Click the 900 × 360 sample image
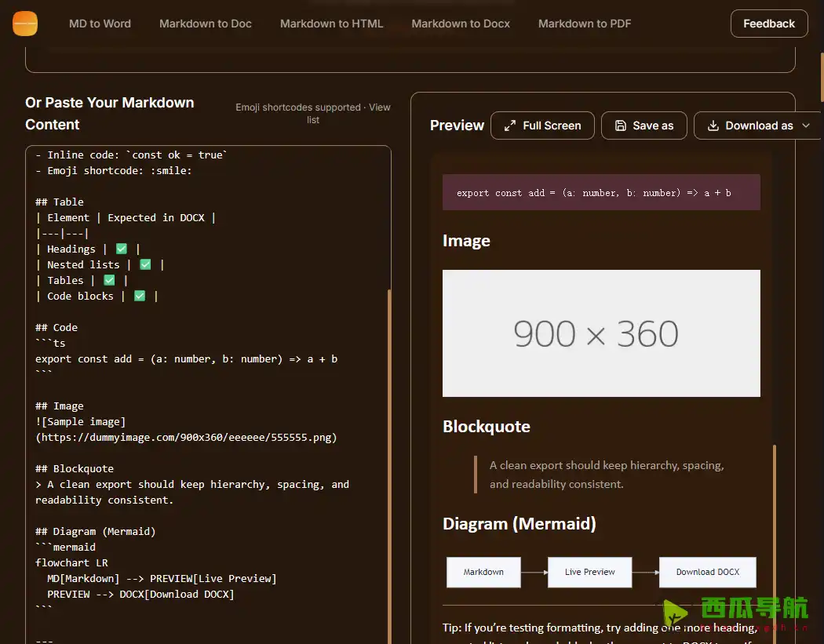Image resolution: width=824 pixels, height=644 pixels. tap(601, 333)
